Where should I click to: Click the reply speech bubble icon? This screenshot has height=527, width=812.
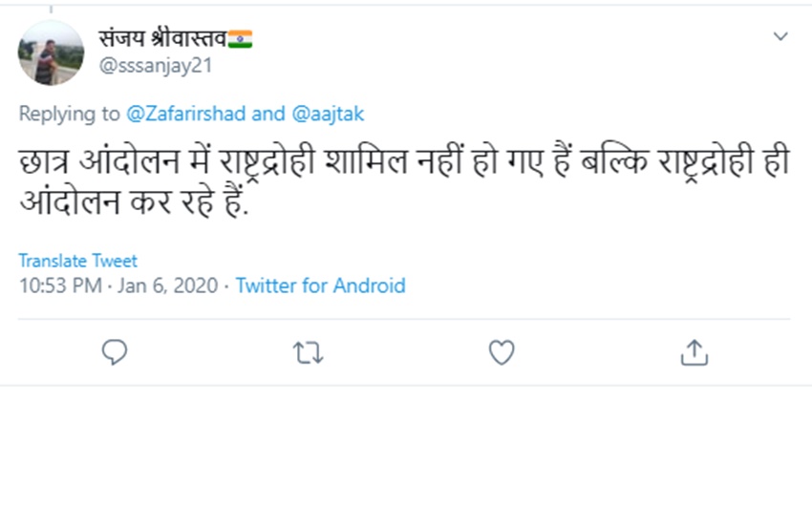pos(115,353)
